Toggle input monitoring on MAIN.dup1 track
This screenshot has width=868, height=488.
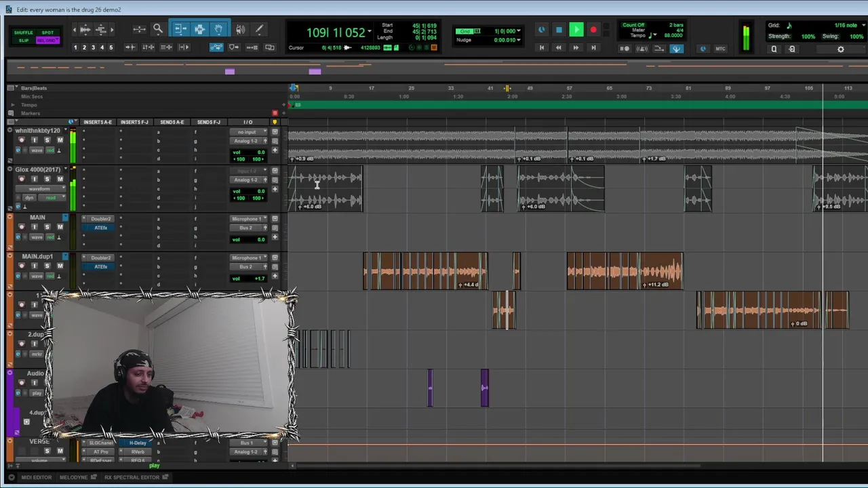[x=35, y=266]
